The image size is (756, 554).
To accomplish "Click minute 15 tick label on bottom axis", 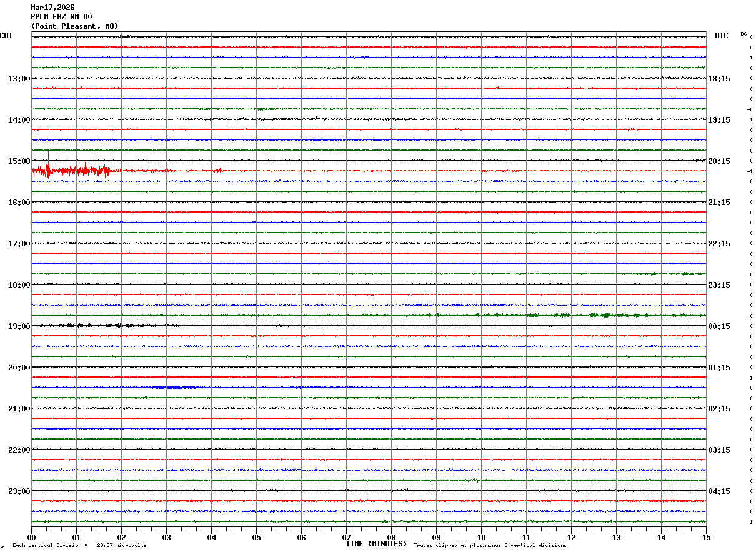I will click(x=706, y=537).
